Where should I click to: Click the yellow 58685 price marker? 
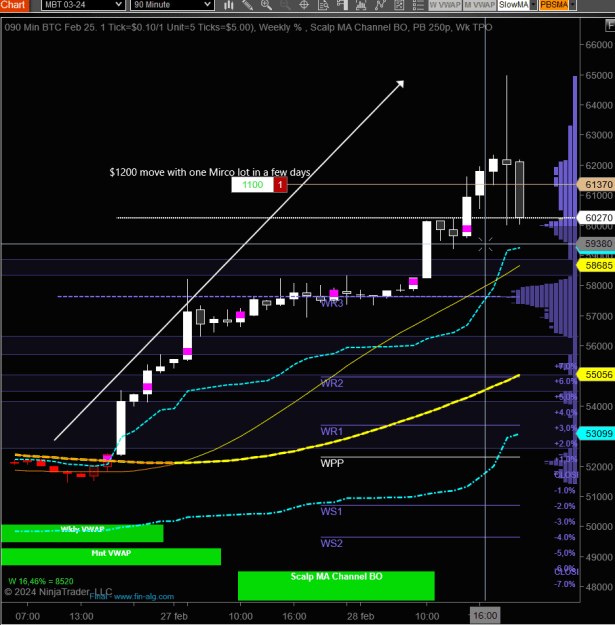pyautogui.click(x=596, y=265)
